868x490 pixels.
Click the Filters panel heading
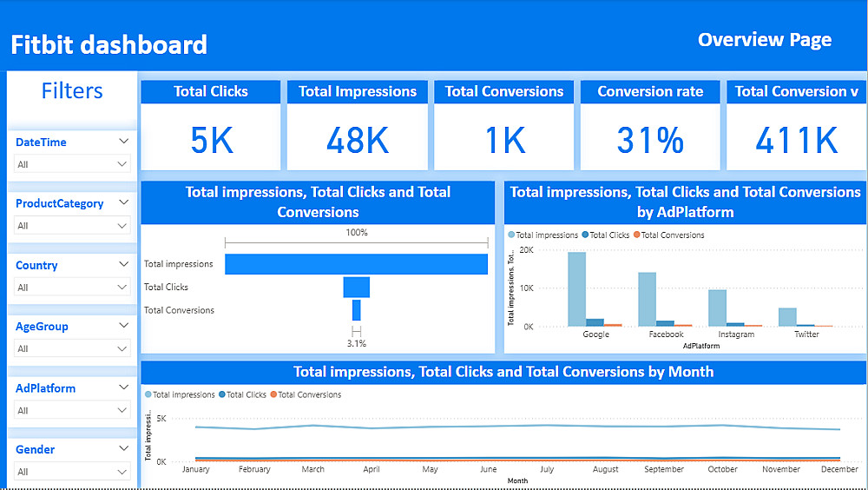72,90
